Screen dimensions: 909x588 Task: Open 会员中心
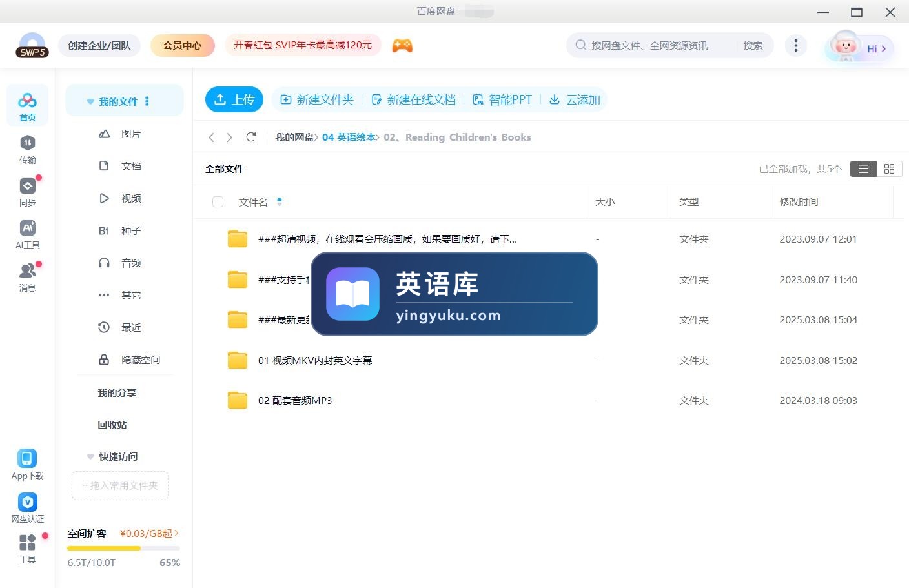182,45
